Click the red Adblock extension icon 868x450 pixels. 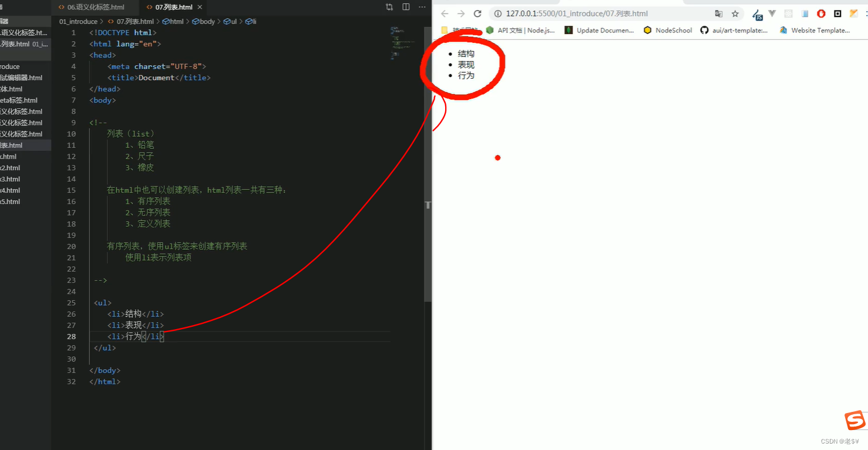[821, 13]
